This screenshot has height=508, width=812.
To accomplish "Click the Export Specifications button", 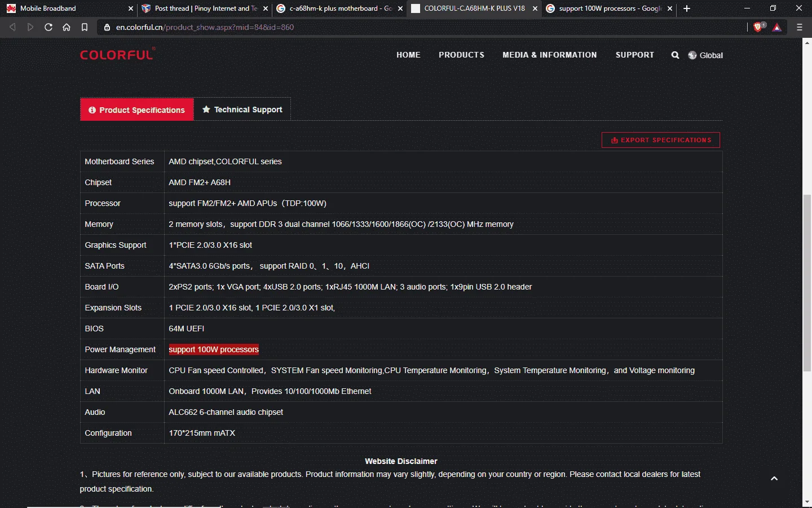I will click(x=661, y=140).
